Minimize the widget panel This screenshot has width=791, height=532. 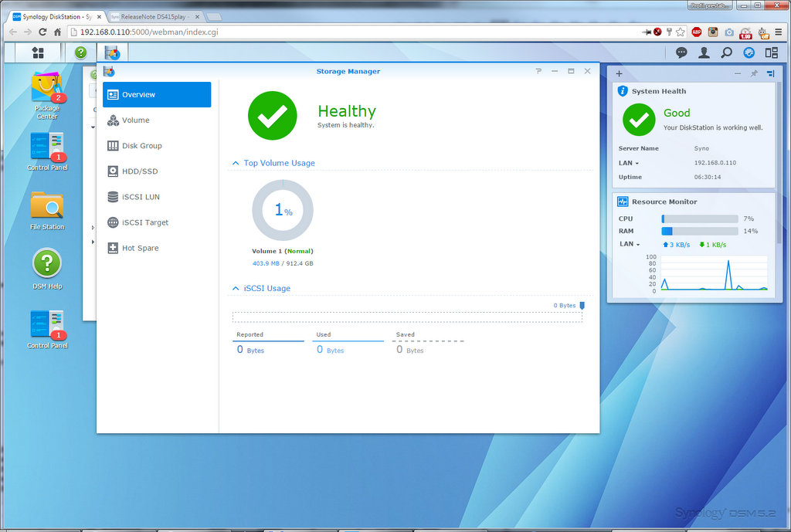click(x=738, y=73)
